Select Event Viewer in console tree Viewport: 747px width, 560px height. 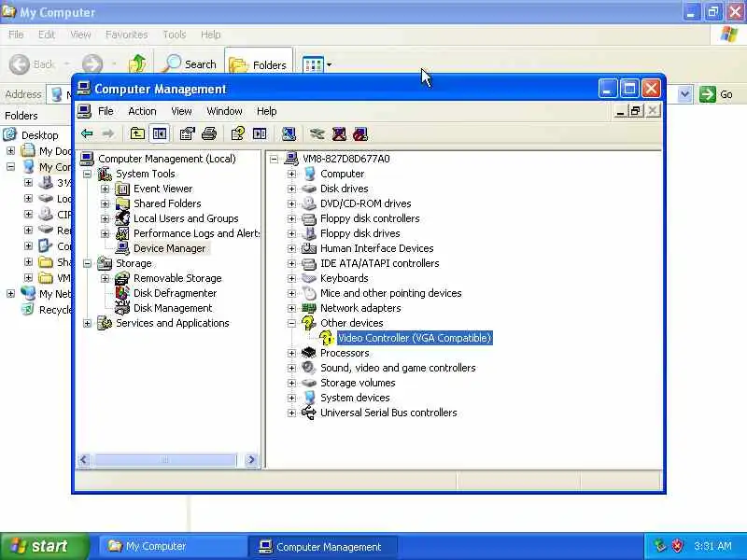click(162, 189)
